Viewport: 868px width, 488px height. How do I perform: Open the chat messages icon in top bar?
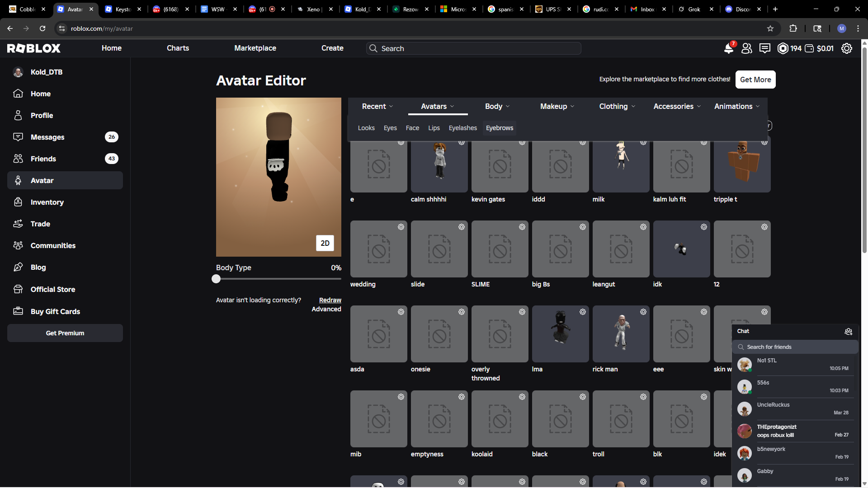coord(765,48)
